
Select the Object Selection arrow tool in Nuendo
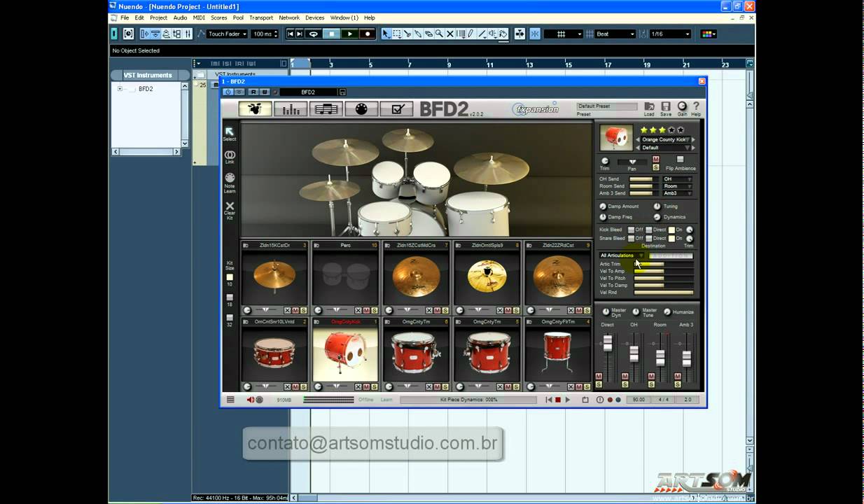(386, 34)
